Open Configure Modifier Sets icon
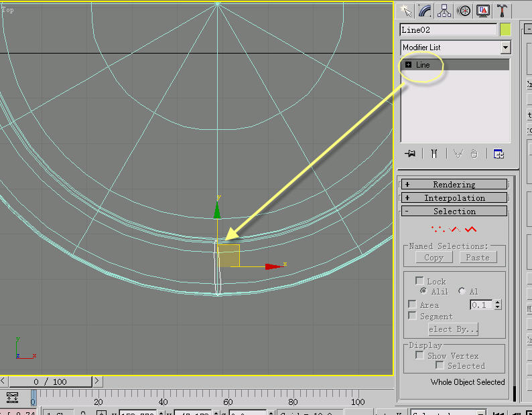 pos(498,154)
